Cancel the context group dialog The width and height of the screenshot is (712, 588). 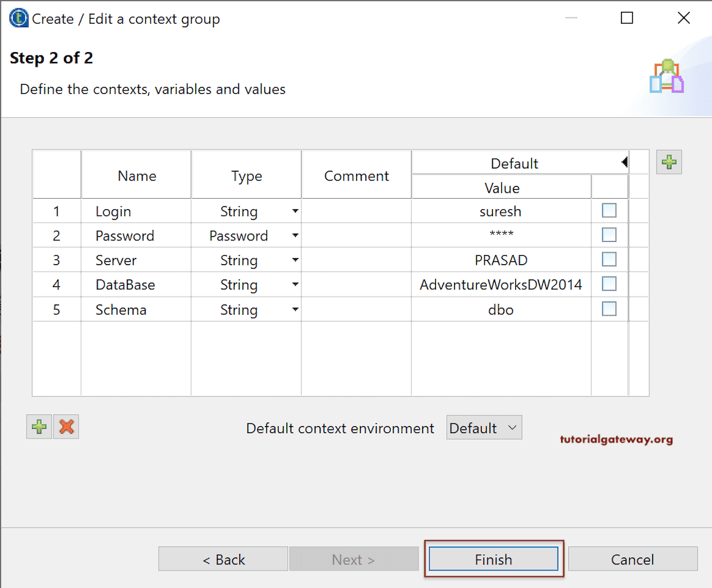[632, 560]
